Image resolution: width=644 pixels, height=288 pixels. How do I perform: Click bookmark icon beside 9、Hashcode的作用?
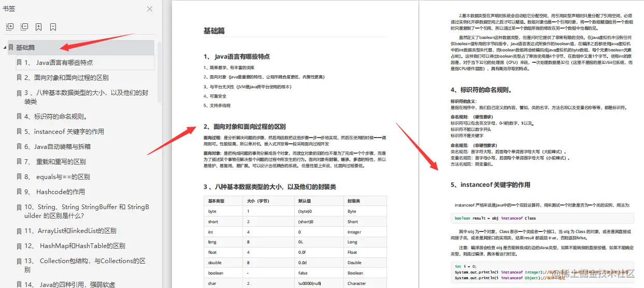click(19, 192)
